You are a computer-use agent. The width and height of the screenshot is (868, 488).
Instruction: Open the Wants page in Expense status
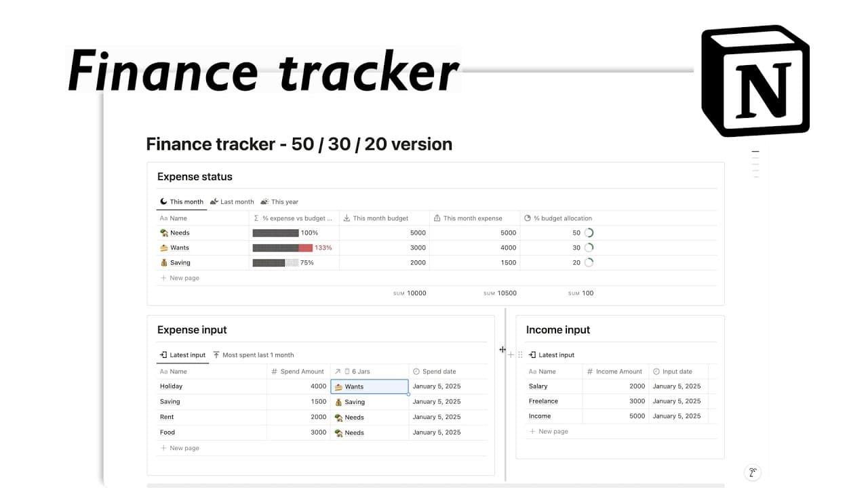click(x=180, y=247)
